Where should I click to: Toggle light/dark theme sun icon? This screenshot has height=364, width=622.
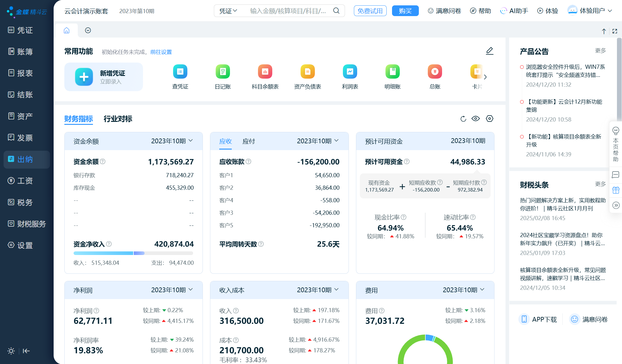(11, 351)
